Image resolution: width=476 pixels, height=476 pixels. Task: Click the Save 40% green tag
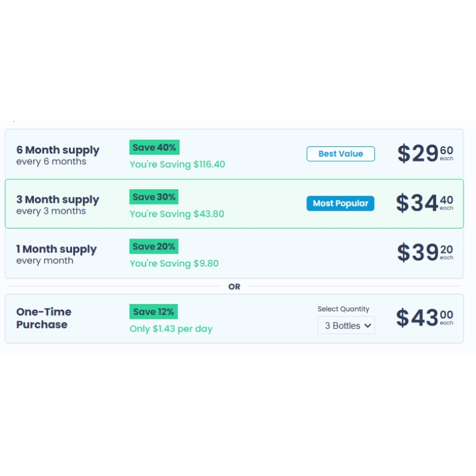154,147
